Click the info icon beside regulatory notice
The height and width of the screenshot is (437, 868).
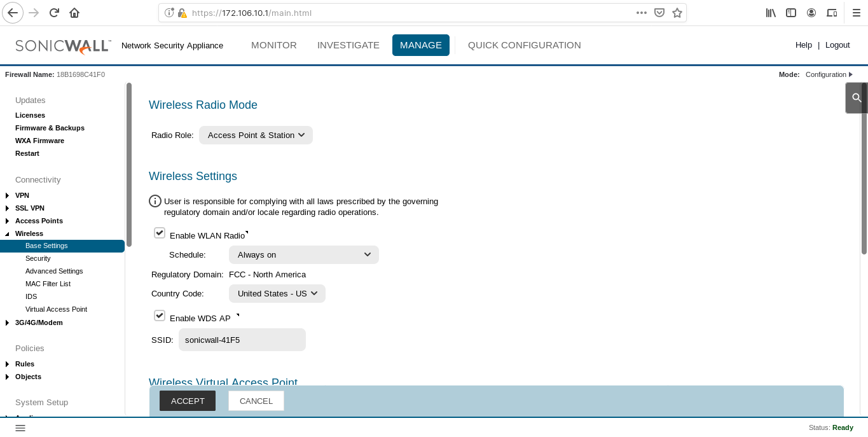(155, 201)
